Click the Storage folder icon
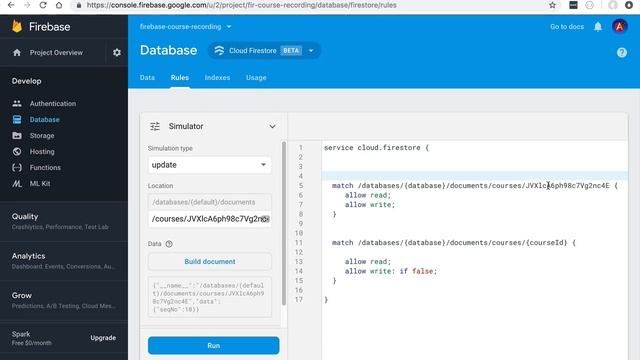Screen dimensions: 640x360 pos(17,136)
